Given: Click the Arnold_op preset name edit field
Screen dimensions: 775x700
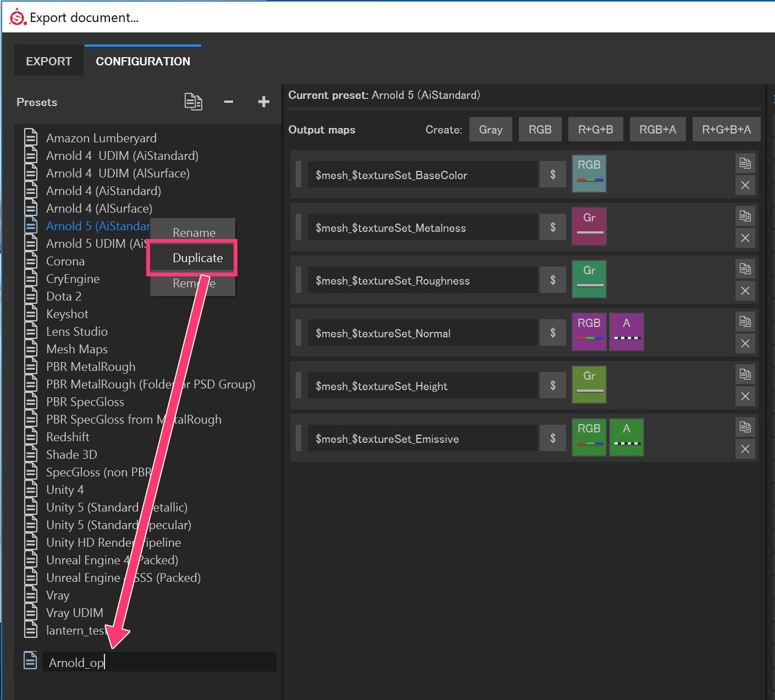Looking at the screenshot, I should [x=159, y=662].
